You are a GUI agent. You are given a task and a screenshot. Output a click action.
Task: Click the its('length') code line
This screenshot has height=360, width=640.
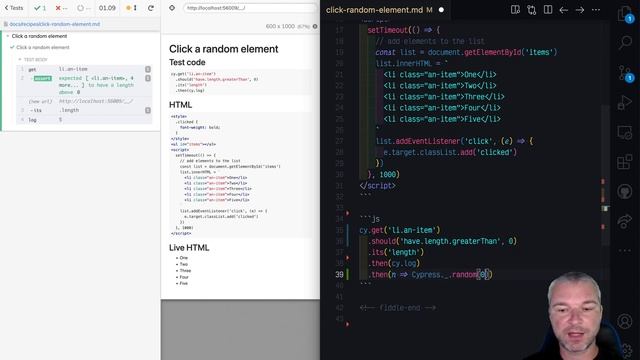396,252
